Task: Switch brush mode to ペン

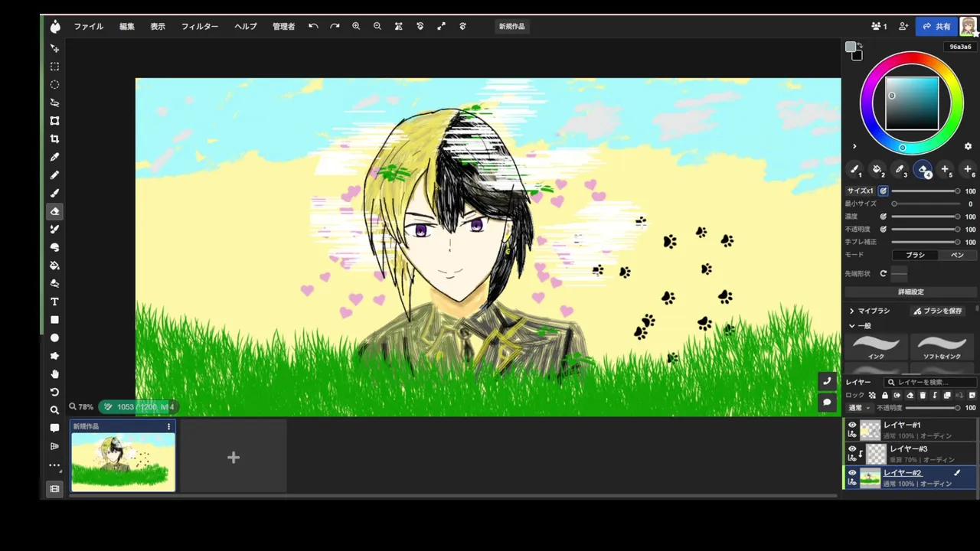Action: (x=957, y=255)
